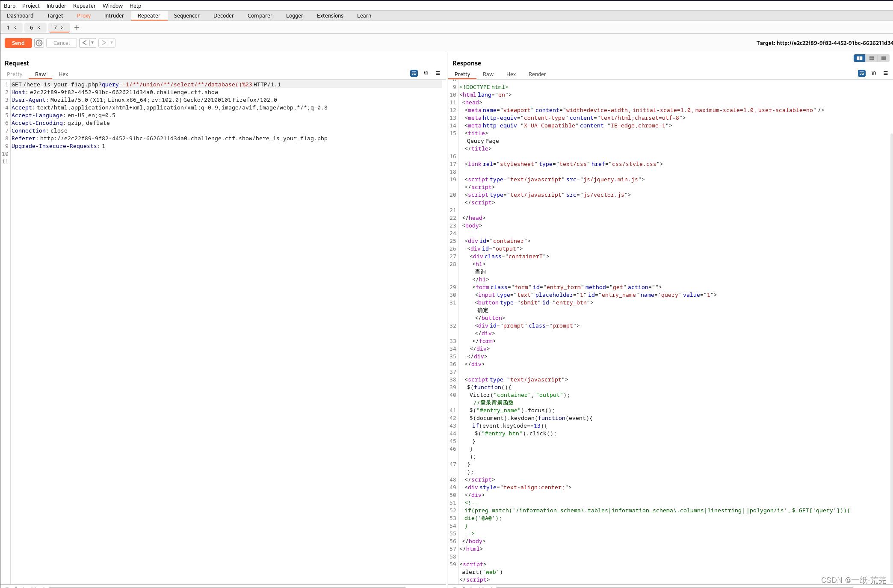Switch to the Sequencer tab
The height and width of the screenshot is (588, 893).
point(187,15)
